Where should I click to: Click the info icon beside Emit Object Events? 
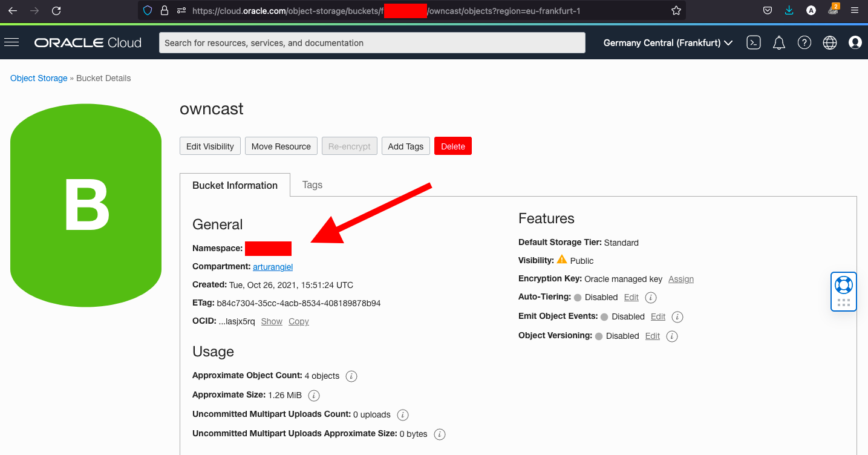[x=677, y=317]
